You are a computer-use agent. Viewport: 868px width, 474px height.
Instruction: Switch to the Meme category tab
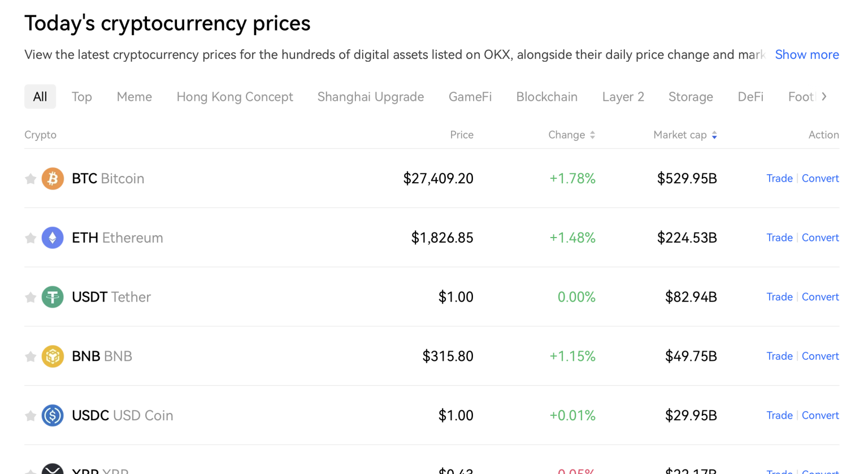click(x=134, y=96)
